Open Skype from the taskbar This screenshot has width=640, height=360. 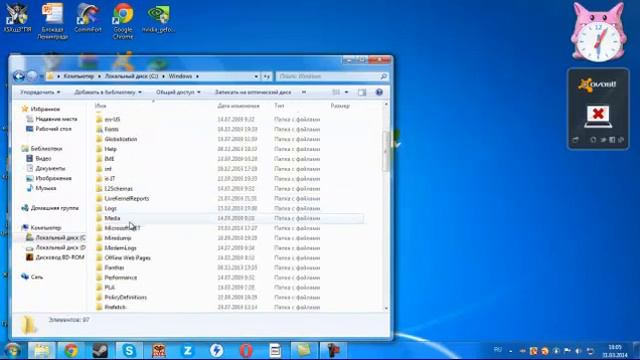click(x=129, y=351)
